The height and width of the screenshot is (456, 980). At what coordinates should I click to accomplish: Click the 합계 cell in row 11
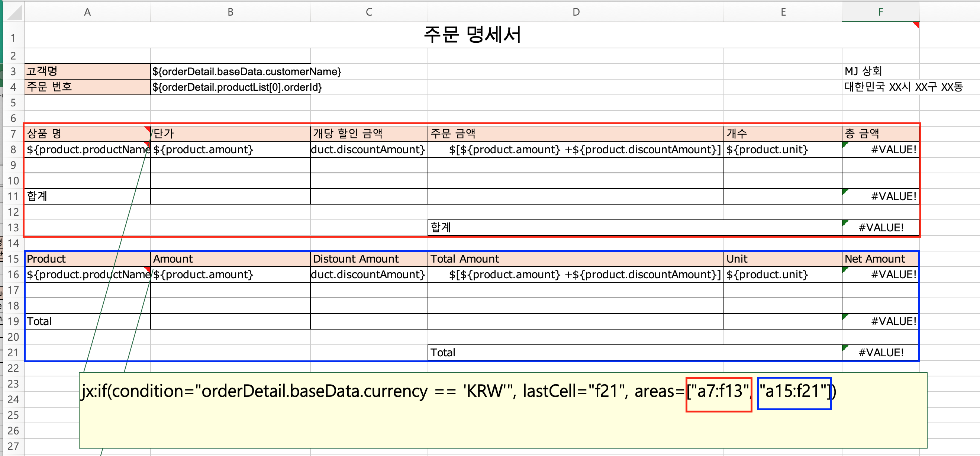tap(87, 196)
